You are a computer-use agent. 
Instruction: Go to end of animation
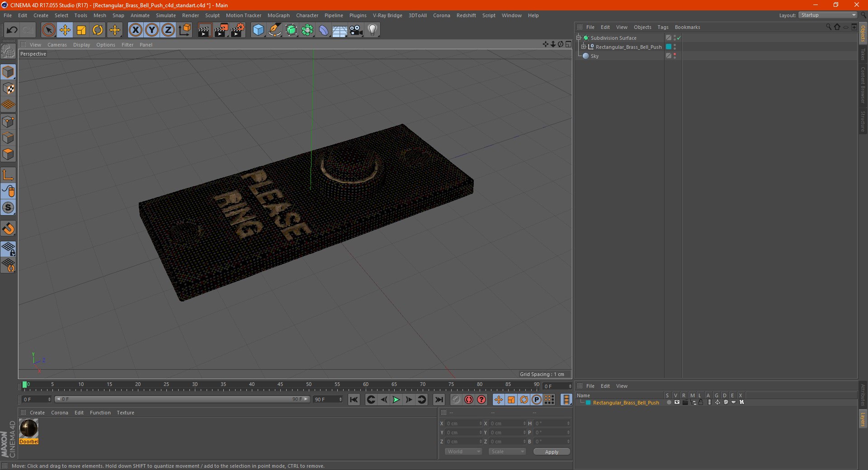pos(439,399)
